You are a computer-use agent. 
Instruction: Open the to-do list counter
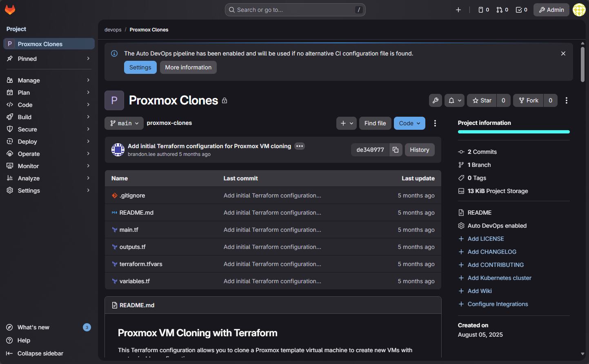pos(522,10)
